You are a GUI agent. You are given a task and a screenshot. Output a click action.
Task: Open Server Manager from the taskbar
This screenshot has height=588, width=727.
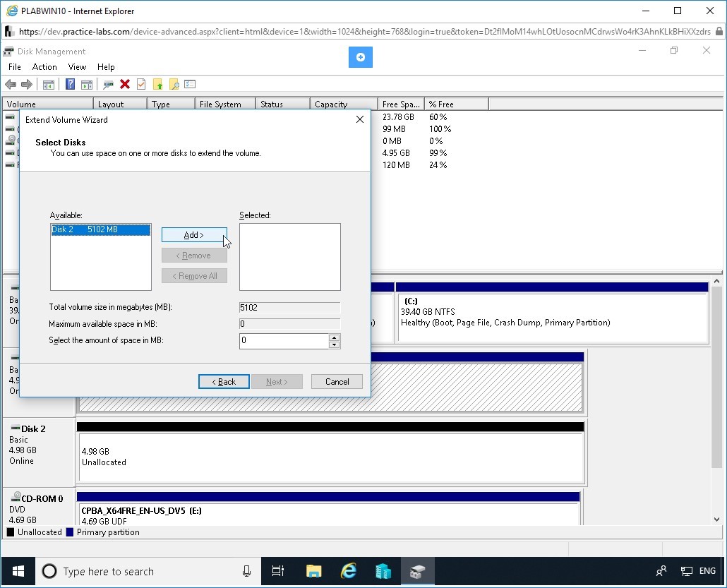pyautogui.click(x=383, y=571)
